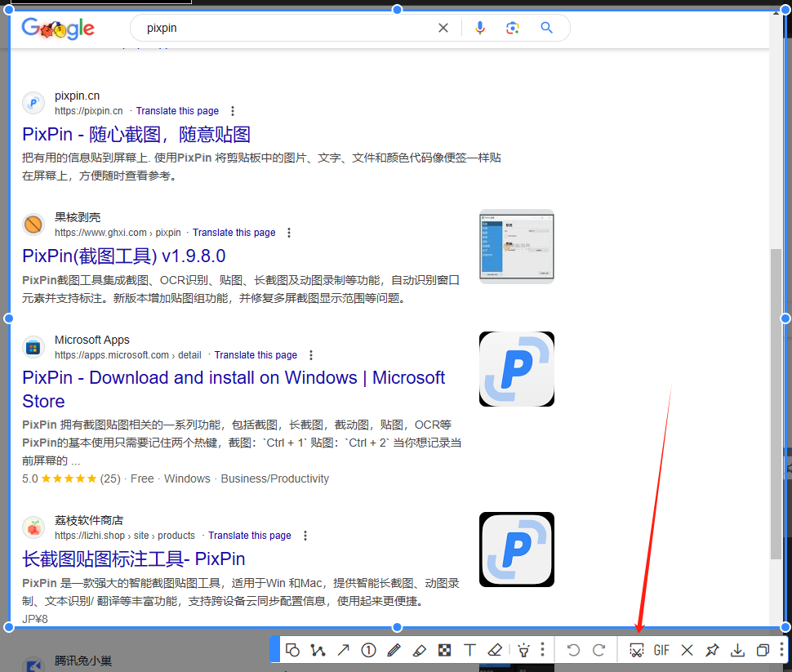This screenshot has height=672, width=792.
Task: Select the highlighter tool
Action: pos(419,650)
